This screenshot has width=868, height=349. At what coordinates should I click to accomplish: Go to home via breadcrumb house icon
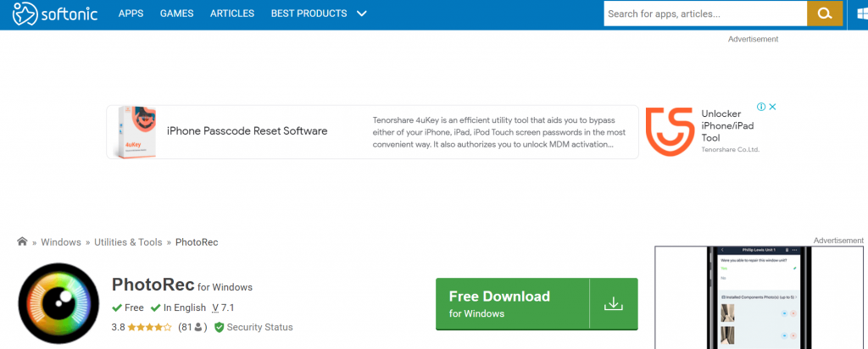tap(22, 241)
